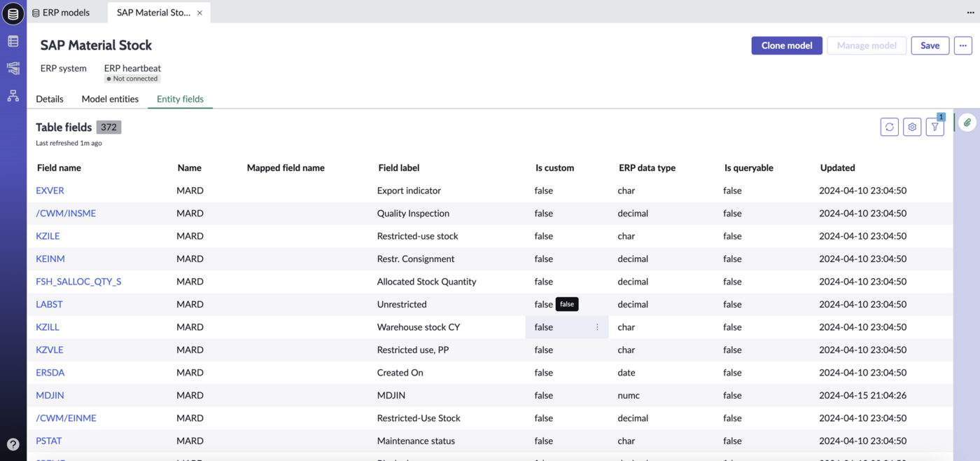Open the KZILE field link
Screen dimensions: 980x461
48,236
